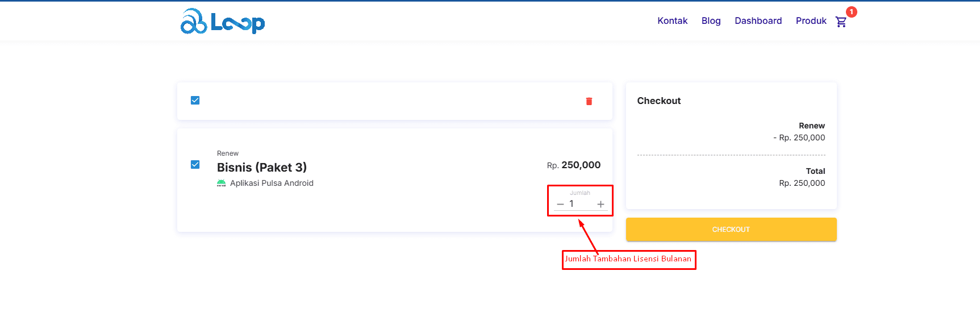The width and height of the screenshot is (980, 329).
Task: Click the Jumlah Tambahan Lisensi Bulanan annotation
Action: point(628,259)
